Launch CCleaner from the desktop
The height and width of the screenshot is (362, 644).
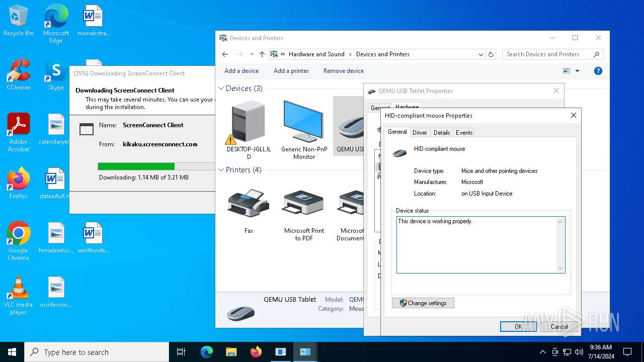click(19, 75)
